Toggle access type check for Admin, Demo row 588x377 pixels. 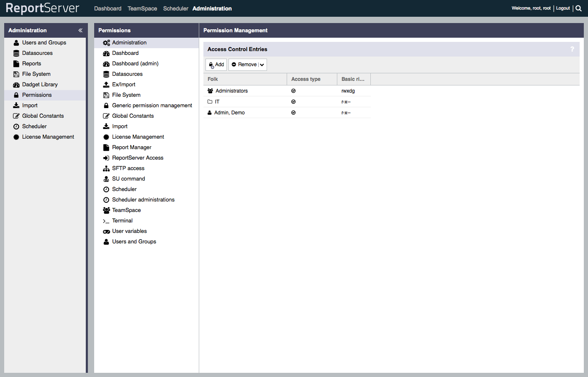[293, 113]
